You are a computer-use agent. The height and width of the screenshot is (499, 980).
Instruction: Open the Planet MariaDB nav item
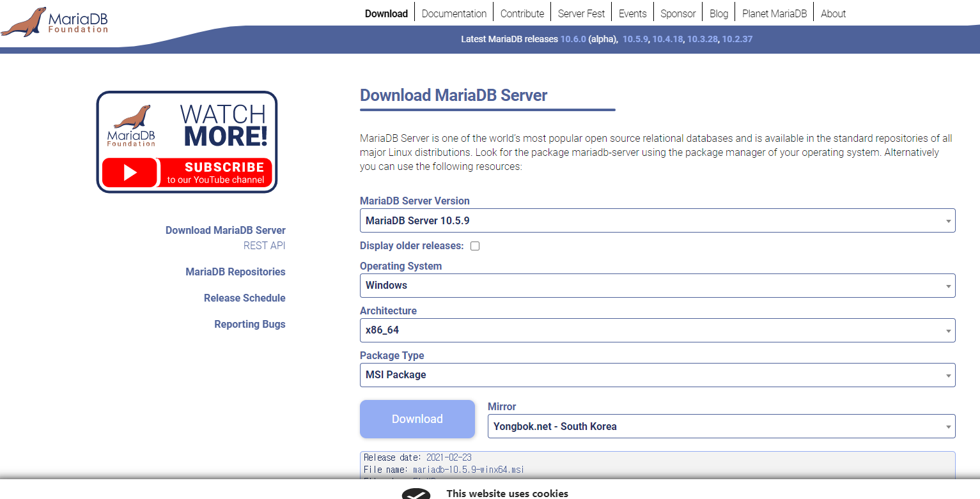pos(774,13)
